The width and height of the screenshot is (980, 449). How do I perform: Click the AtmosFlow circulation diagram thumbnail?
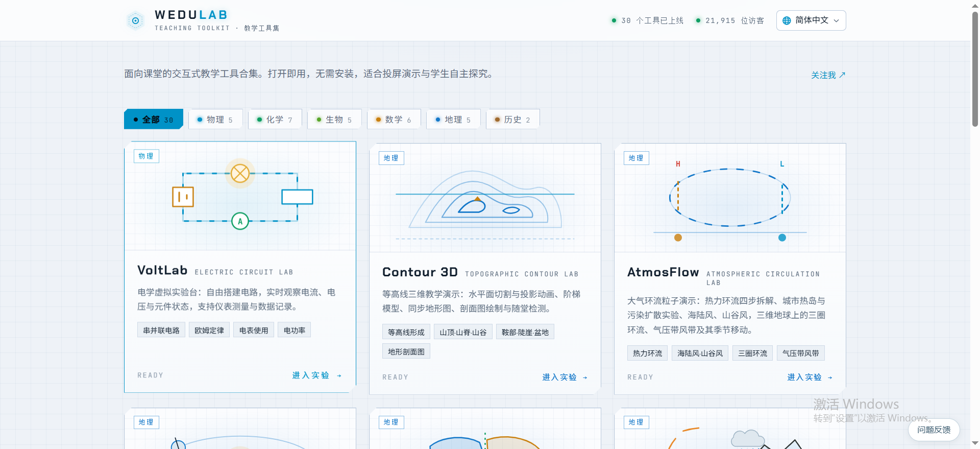(730, 198)
